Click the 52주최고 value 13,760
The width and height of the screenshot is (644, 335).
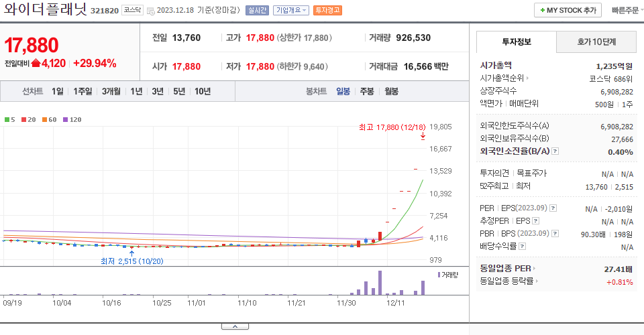pos(596,187)
